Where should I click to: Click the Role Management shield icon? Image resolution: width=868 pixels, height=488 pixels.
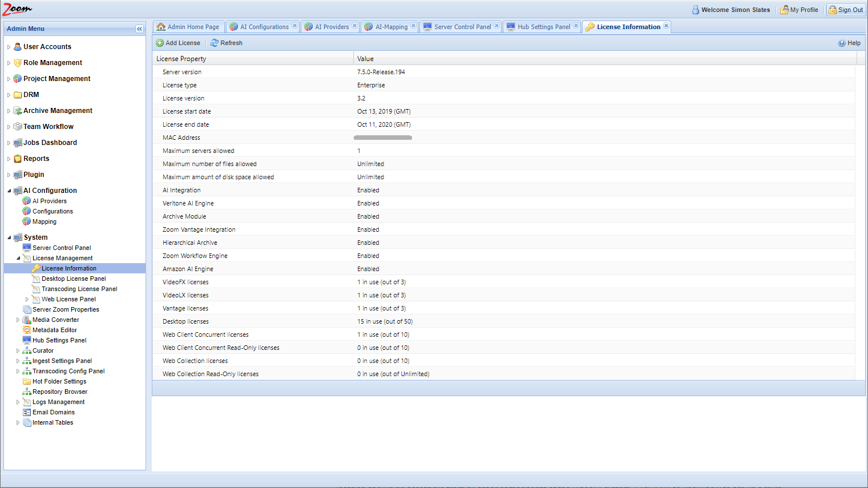(x=18, y=63)
